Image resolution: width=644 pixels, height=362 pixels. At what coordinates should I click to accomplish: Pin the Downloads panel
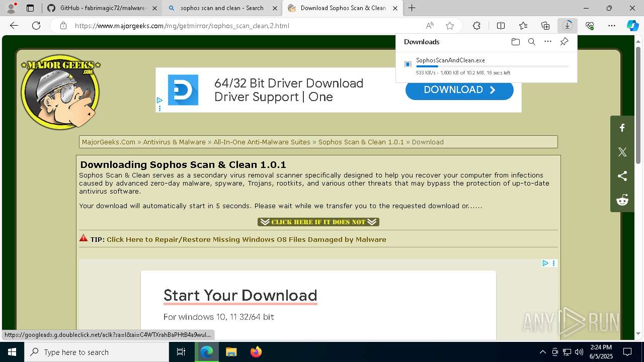[x=564, y=42]
